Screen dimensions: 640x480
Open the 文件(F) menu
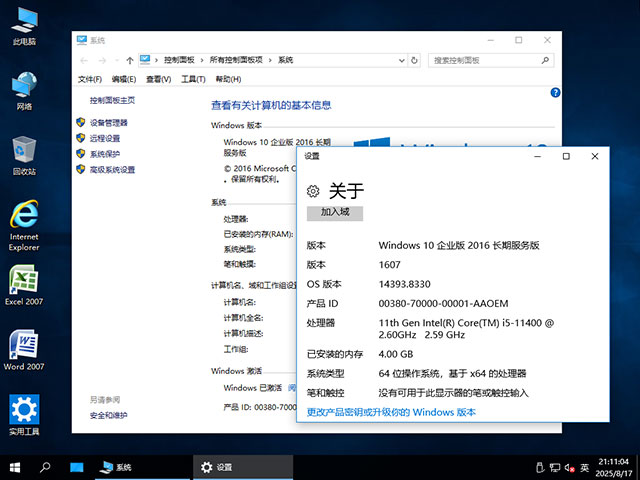click(x=90, y=79)
